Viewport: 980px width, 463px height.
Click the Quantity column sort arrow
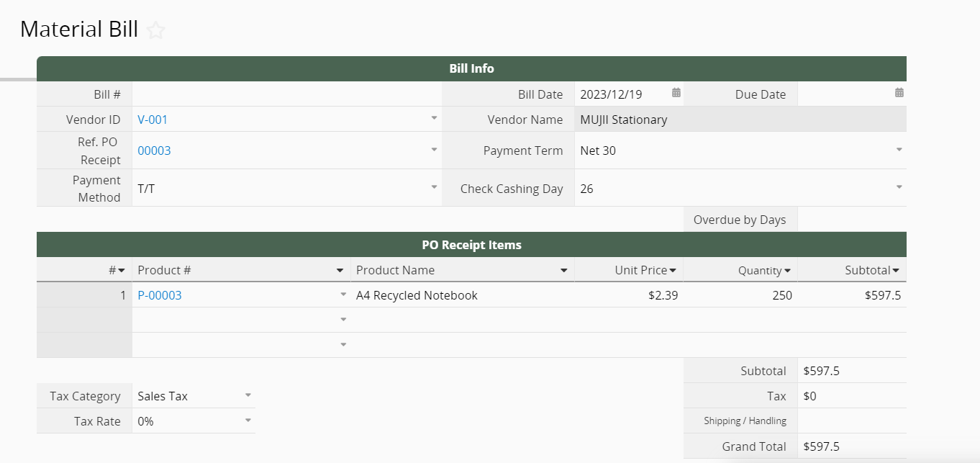coord(787,271)
